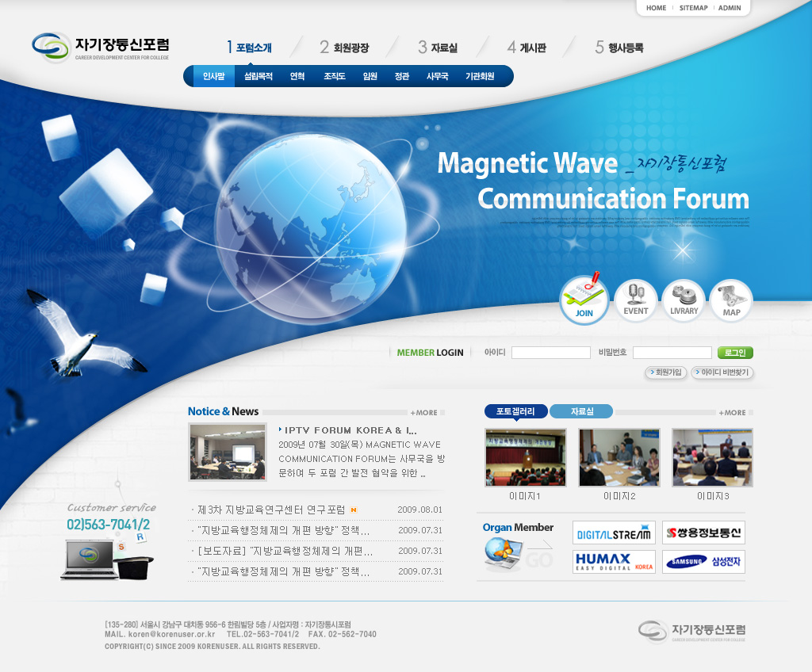The width and height of the screenshot is (812, 672).
Task: Open the MAP icon button
Action: pos(731,301)
